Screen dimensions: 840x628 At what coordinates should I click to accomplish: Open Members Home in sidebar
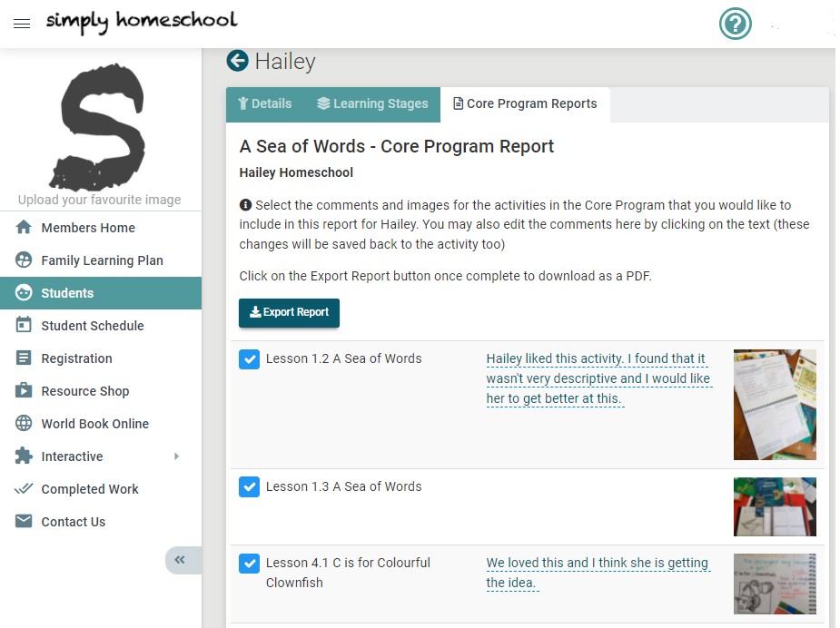101,228
